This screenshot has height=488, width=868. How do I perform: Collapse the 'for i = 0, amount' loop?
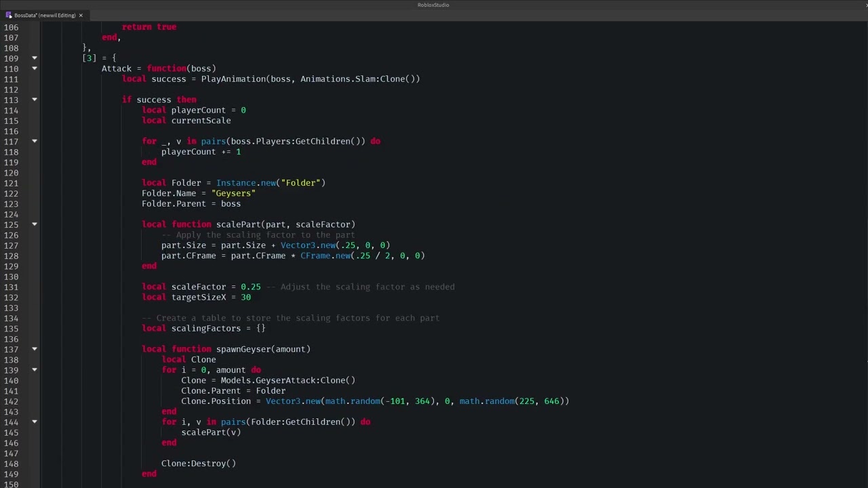click(35, 370)
